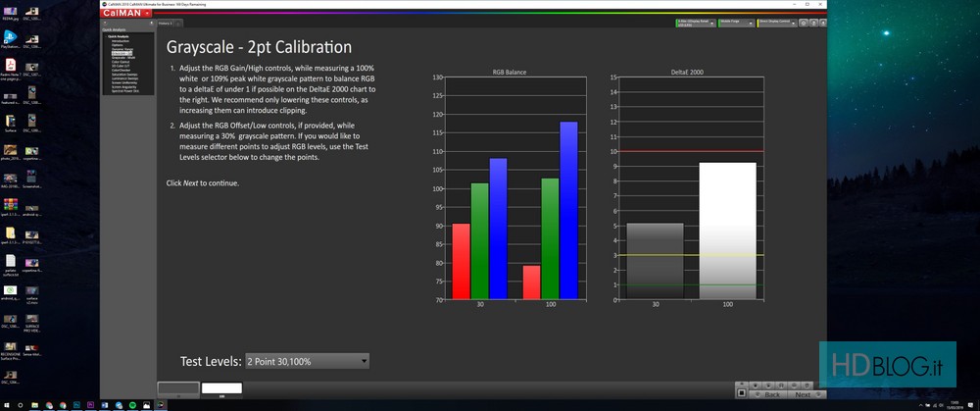980x411 pixels.
Task: Open Word from the taskbar
Action: 105,405
